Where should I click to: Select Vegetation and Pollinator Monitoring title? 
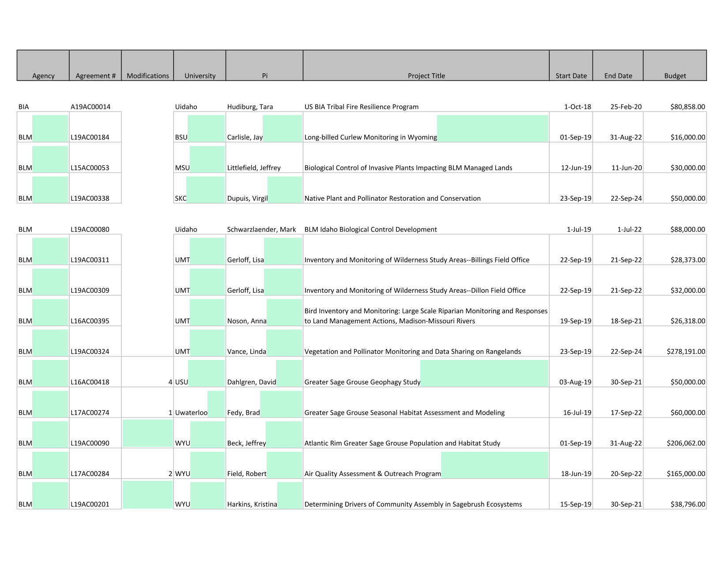pos(412,352)
